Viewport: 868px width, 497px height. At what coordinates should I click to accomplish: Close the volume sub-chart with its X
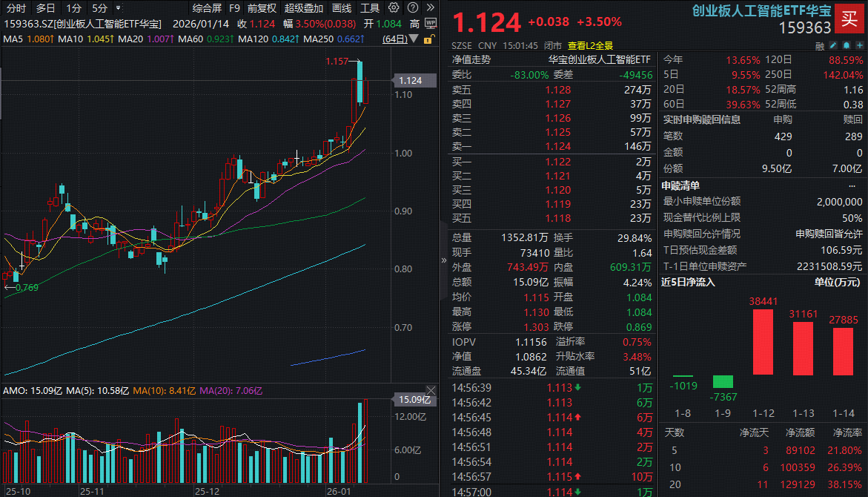pyautogui.click(x=432, y=390)
